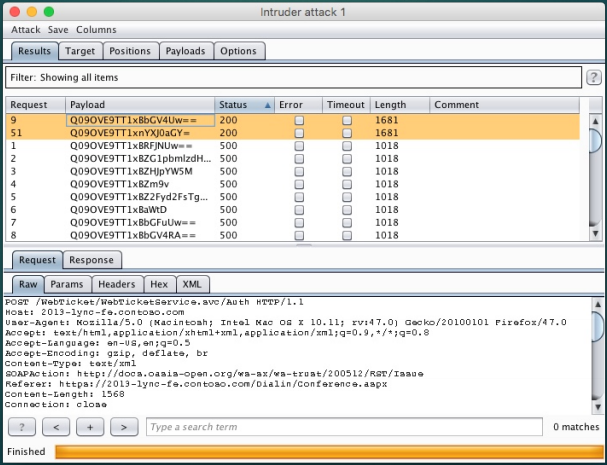Show the Raw request view
Viewport: 607px width, 465px height.
tap(28, 285)
